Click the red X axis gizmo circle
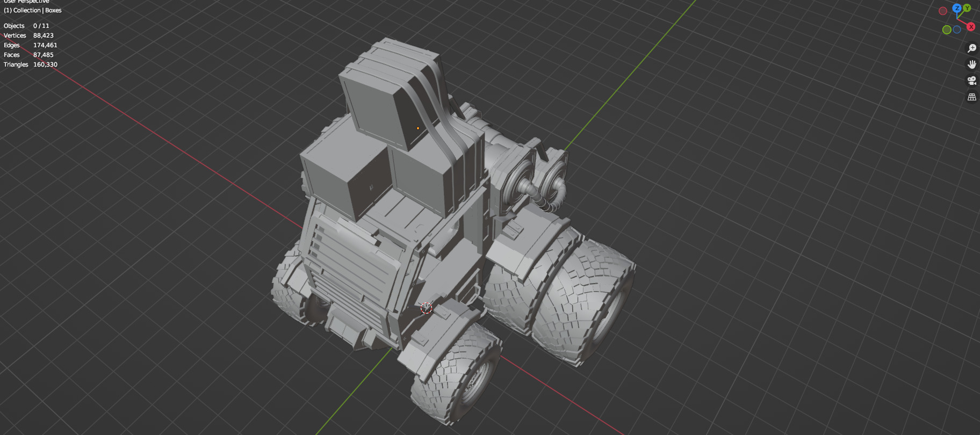The image size is (980, 435). point(971,27)
